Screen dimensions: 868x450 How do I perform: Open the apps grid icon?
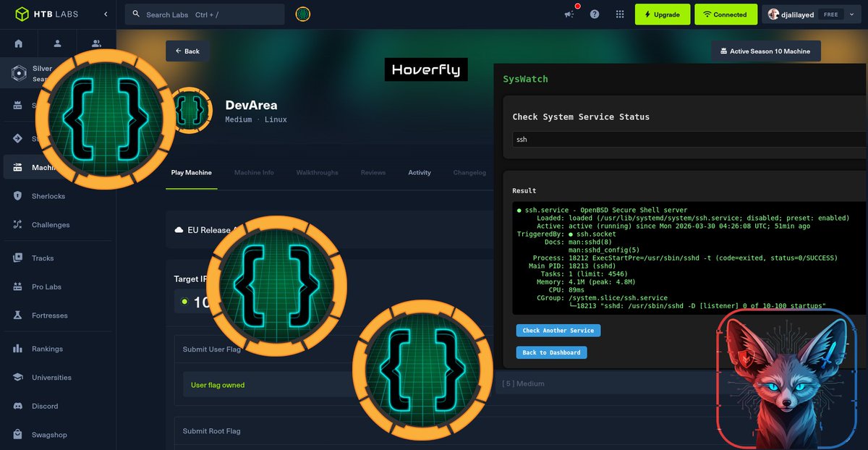620,14
